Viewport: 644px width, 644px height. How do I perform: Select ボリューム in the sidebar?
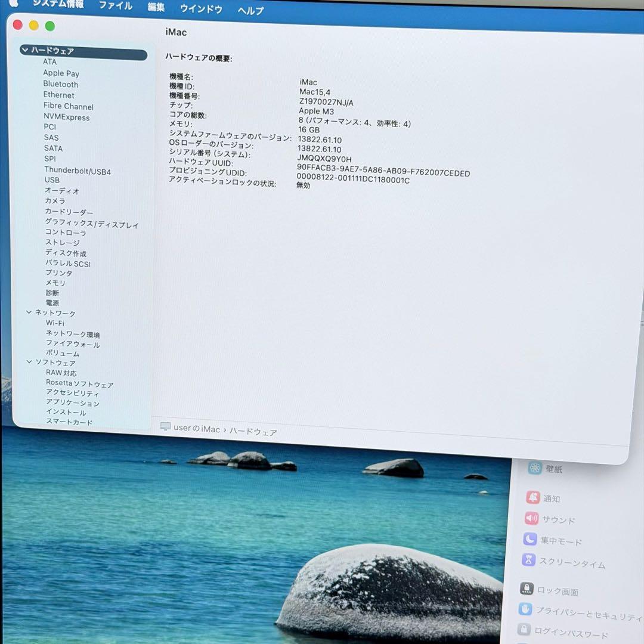pos(63,353)
